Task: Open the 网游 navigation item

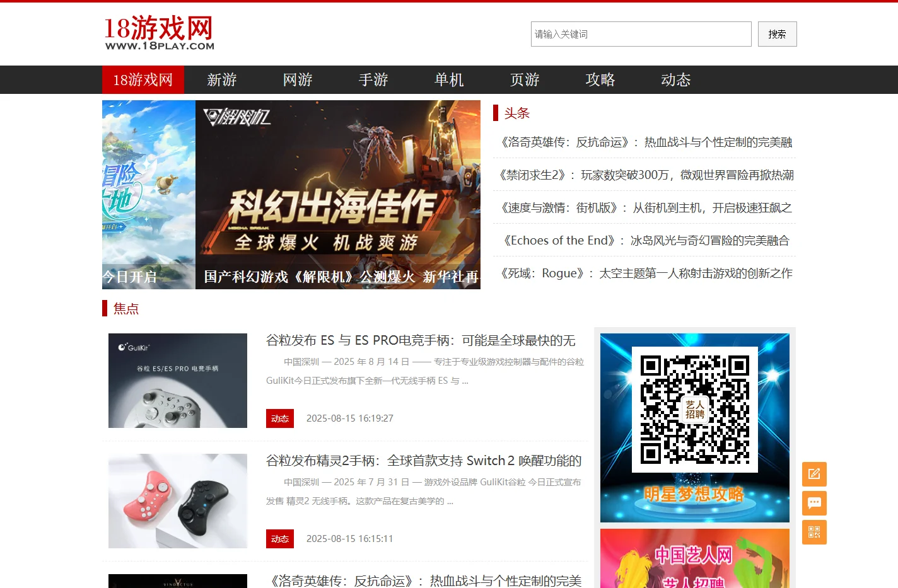Action: (298, 79)
